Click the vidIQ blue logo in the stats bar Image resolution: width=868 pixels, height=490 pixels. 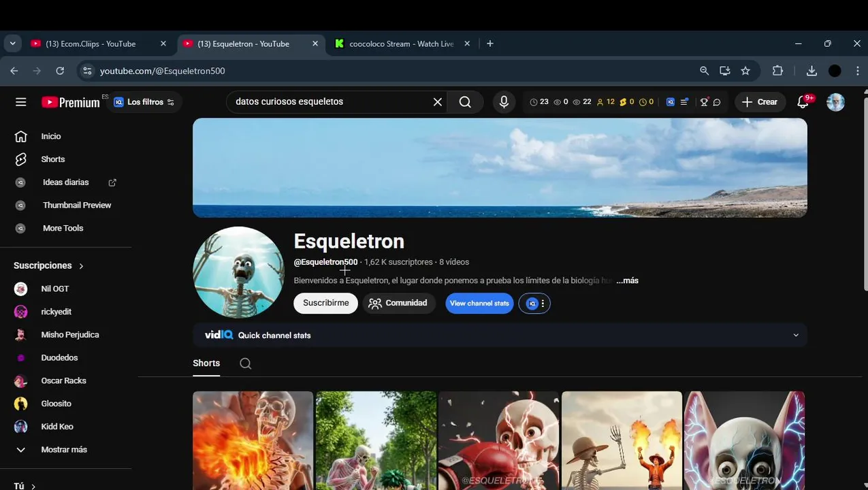click(671, 102)
